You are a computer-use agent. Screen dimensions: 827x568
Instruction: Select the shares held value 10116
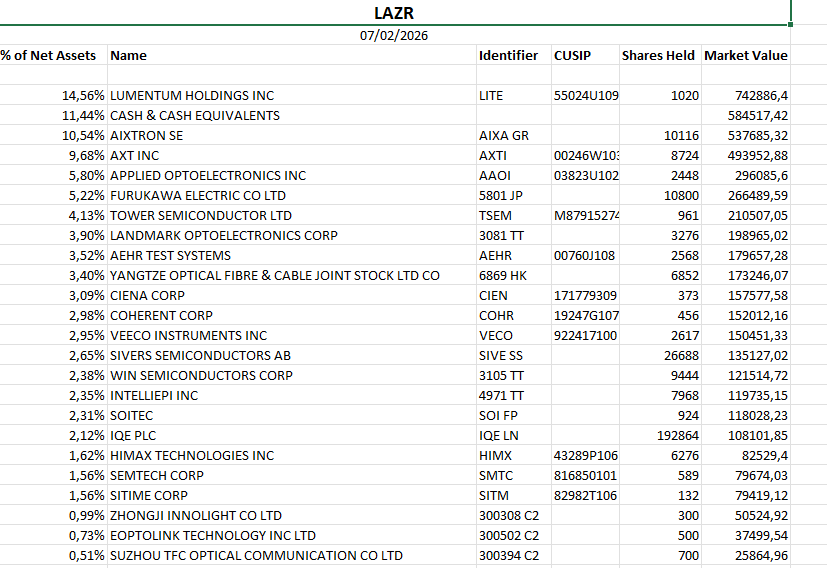(660, 136)
